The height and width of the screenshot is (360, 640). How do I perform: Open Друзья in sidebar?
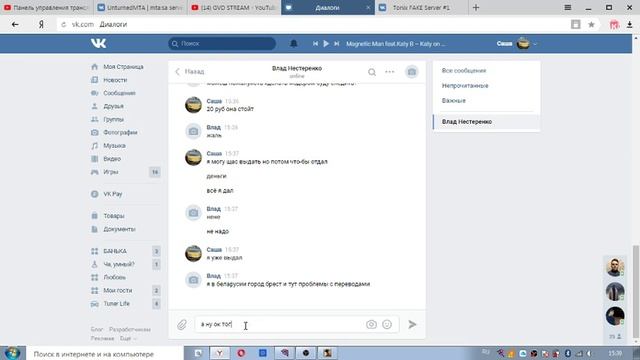click(113, 106)
